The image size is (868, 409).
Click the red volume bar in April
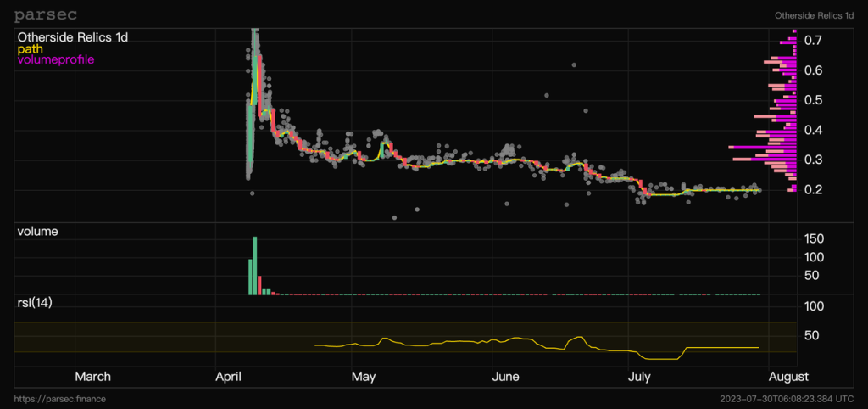click(x=259, y=285)
